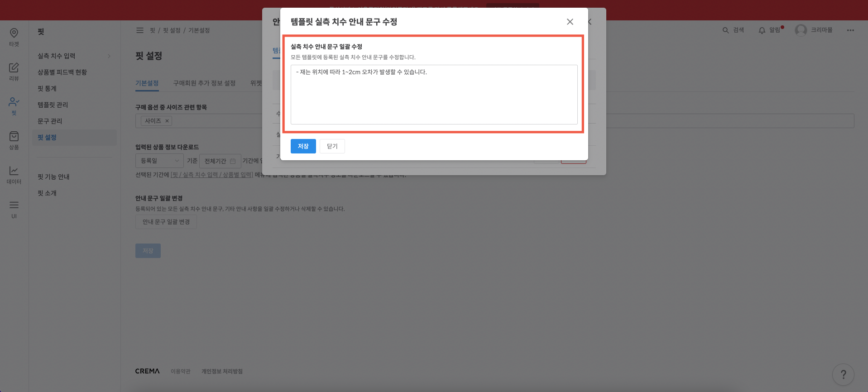
Task: Open 템플릿 관리 menu item
Action: (x=53, y=105)
